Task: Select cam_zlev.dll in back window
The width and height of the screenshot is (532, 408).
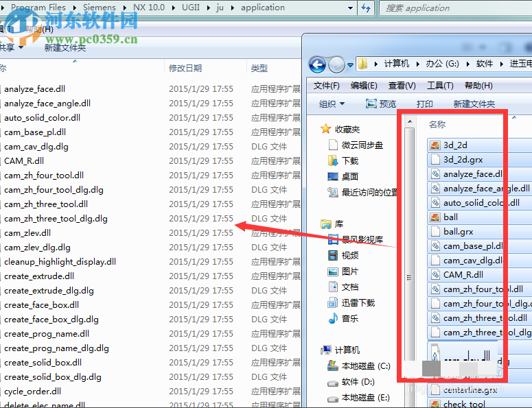Action: pos(27,233)
